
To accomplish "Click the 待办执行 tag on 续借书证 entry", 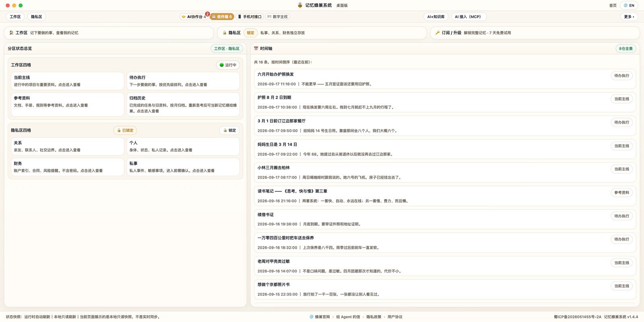I will point(621,216).
